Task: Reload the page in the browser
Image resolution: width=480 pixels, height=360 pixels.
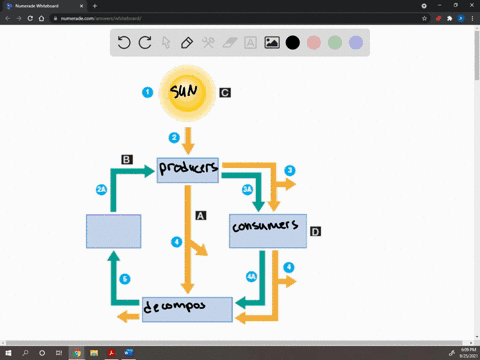Action: point(30,18)
